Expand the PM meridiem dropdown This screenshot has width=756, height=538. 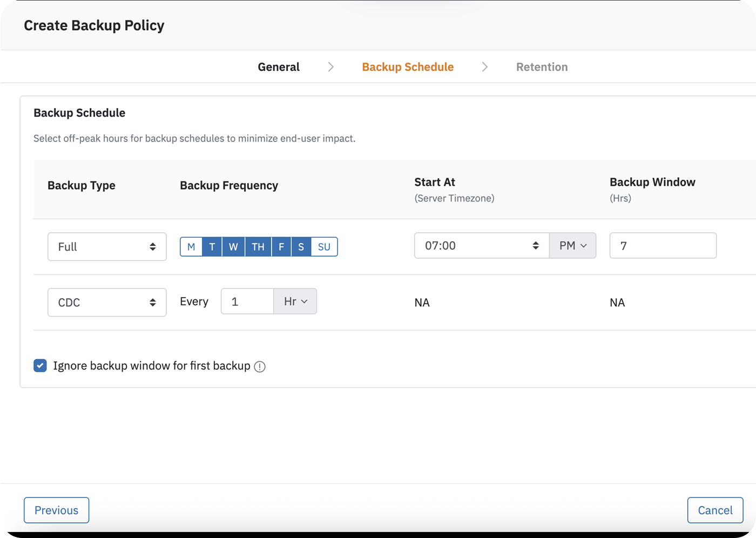[572, 246]
